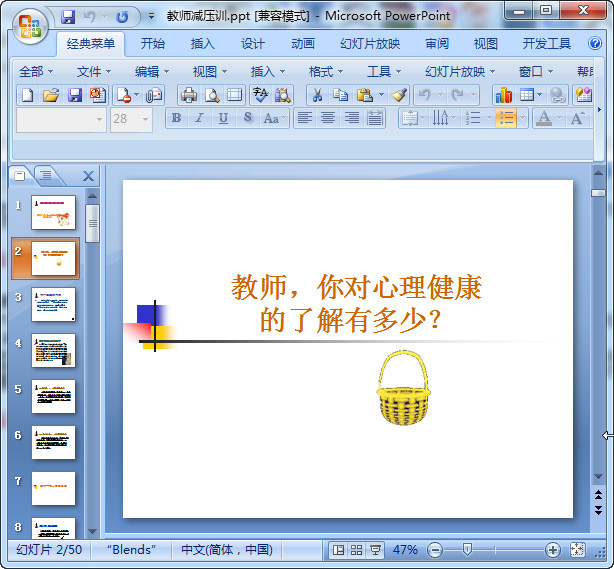Viewport: 614px width, 569px height.
Task: Toggle Underline formatting
Action: (223, 118)
